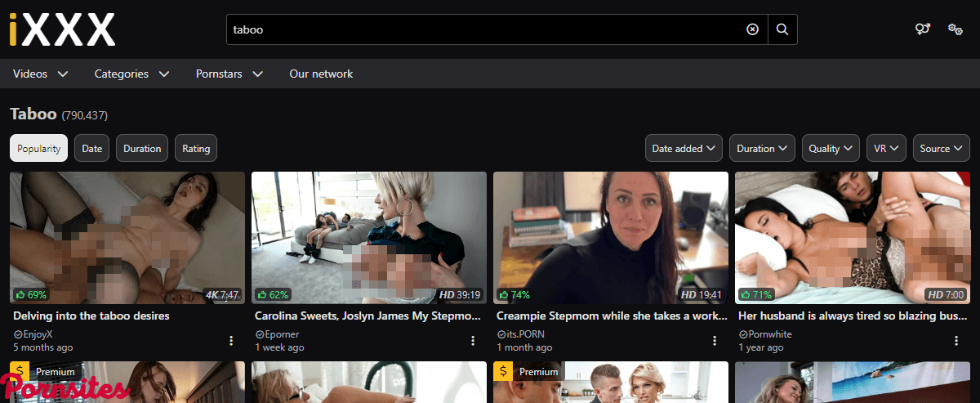Click the iXXX logo in the header

point(63,29)
